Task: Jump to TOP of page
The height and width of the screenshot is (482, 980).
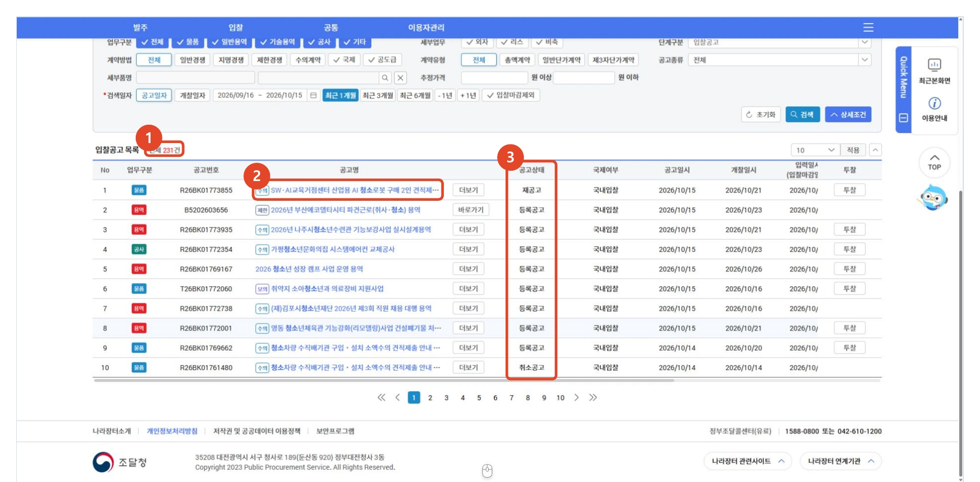Action: tap(934, 162)
